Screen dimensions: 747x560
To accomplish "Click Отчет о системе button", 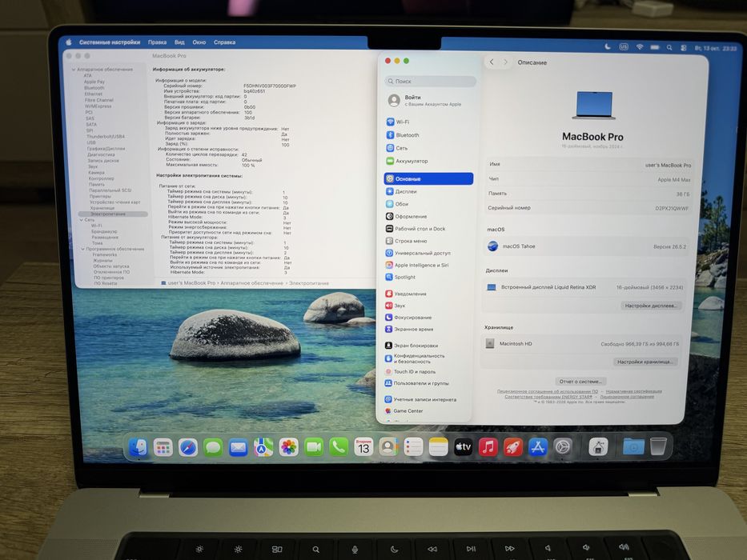I will point(580,382).
